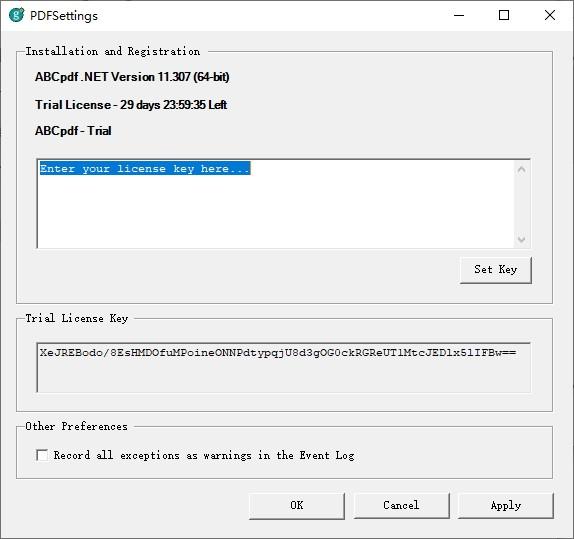Click the PDFSettings window title text
Image resolution: width=574 pixels, height=539 pixels.
[64, 16]
